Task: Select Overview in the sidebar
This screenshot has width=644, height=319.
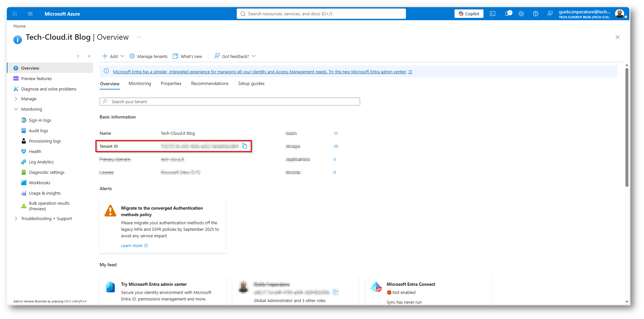Action: (50, 68)
